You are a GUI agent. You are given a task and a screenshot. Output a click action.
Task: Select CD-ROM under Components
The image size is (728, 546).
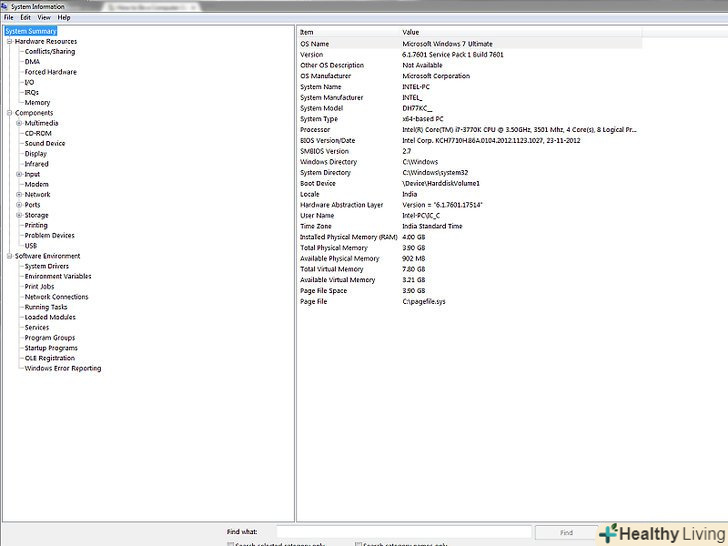[38, 133]
